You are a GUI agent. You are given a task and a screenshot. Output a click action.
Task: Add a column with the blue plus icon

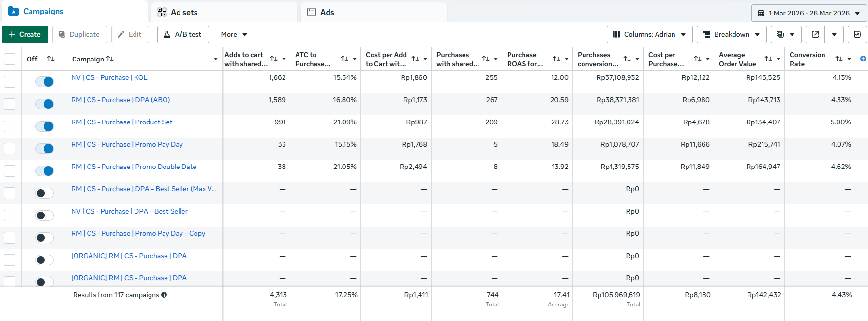click(x=863, y=59)
